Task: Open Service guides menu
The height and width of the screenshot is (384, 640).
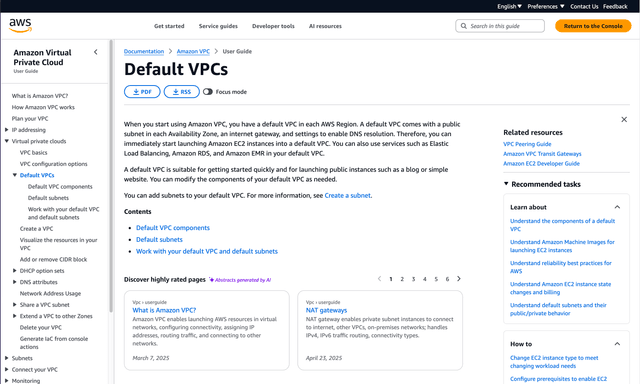Action: point(218,26)
